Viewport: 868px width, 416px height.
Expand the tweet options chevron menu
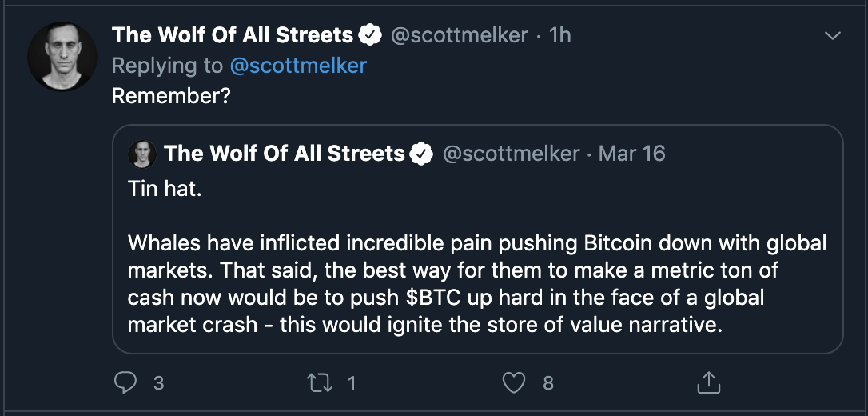[x=833, y=36]
